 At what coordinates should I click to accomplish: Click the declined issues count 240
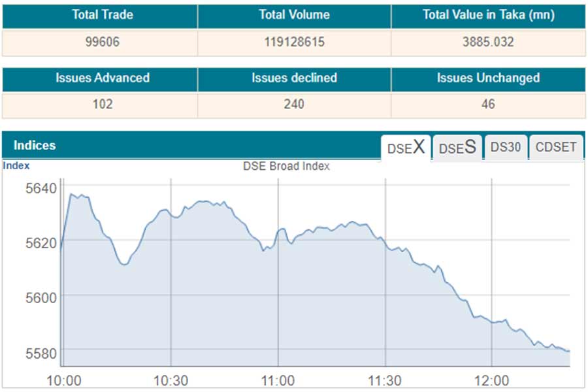294,105
